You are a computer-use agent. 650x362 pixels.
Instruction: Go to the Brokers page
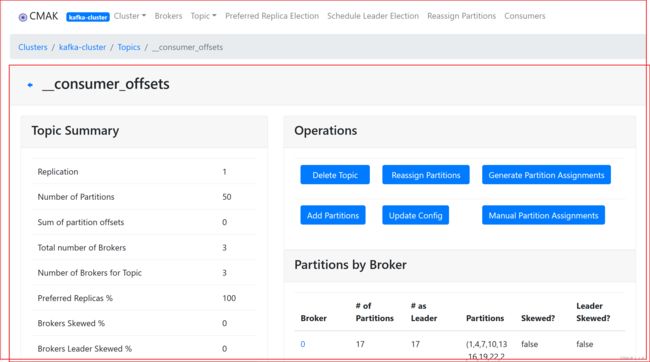tap(168, 16)
